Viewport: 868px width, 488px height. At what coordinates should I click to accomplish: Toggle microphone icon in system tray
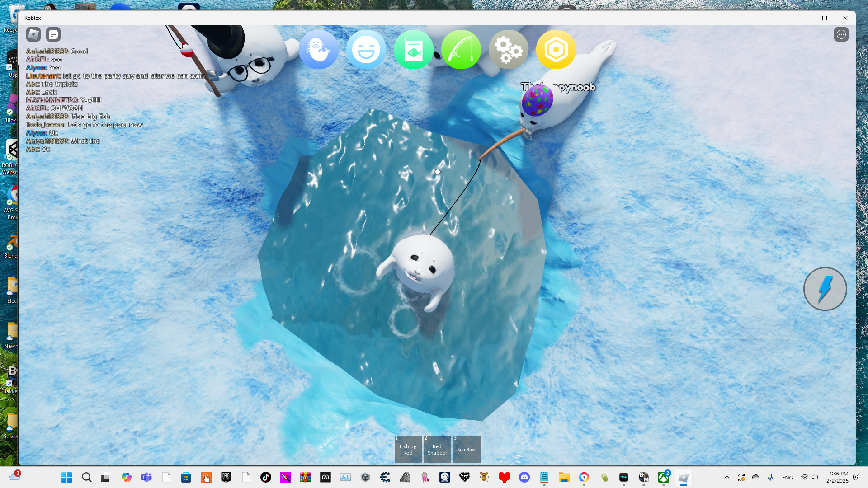(x=770, y=477)
